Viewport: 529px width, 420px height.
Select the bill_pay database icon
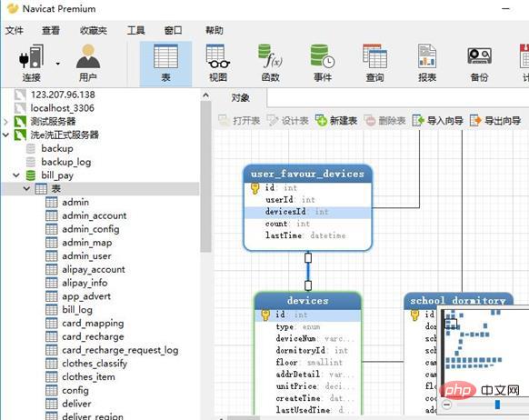click(x=31, y=175)
